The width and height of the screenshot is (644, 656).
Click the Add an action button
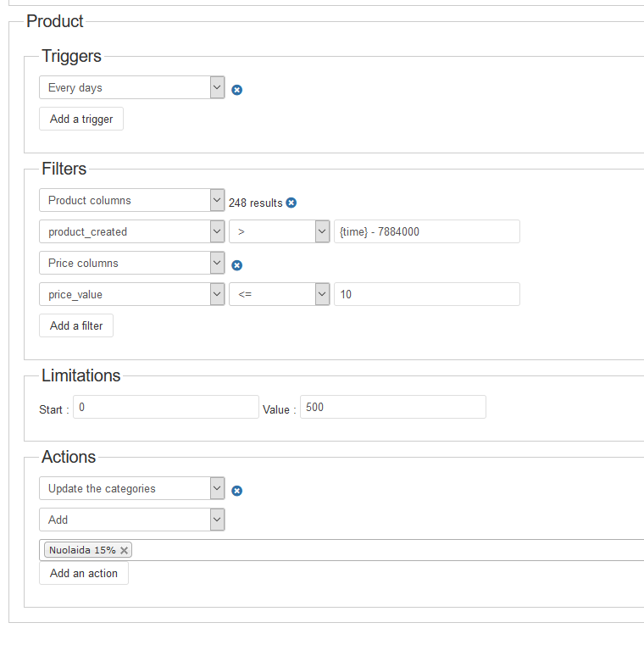click(x=84, y=573)
